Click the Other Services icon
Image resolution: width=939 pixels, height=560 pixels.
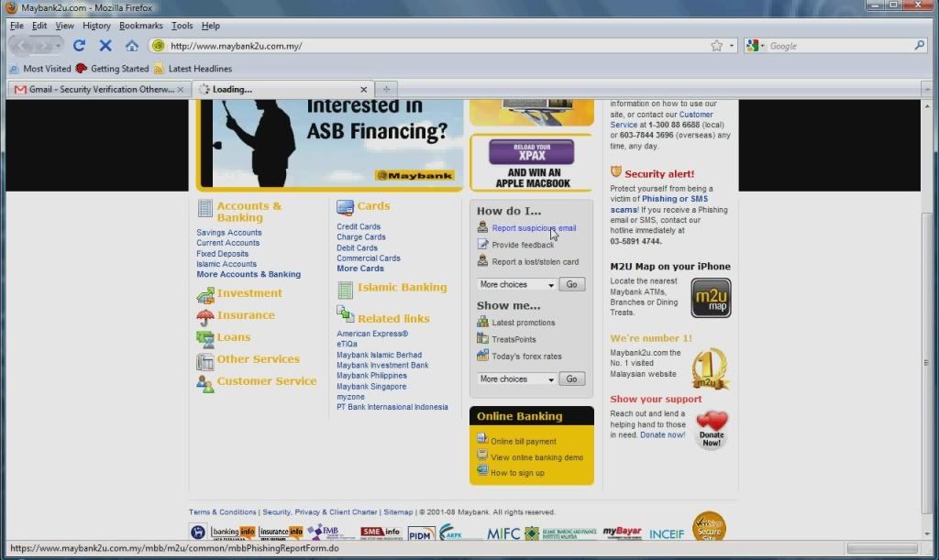point(204,361)
